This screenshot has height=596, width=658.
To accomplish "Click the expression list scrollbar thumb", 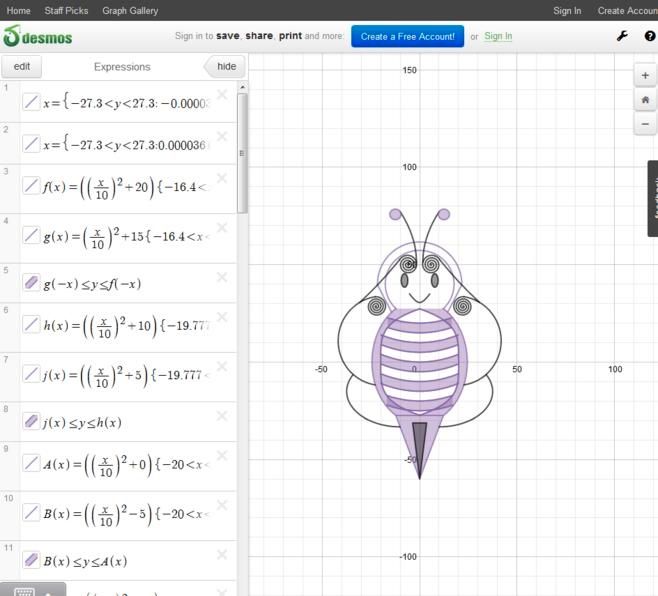I will tap(242, 153).
